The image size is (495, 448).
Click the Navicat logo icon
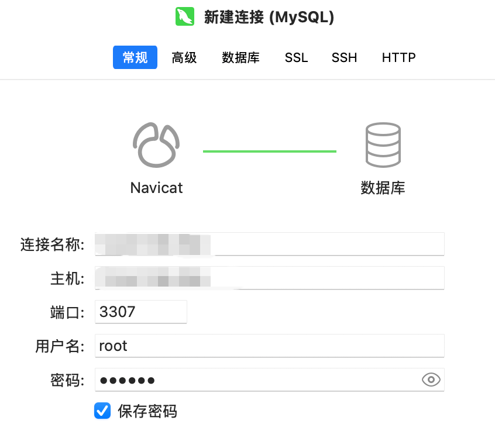point(156,145)
